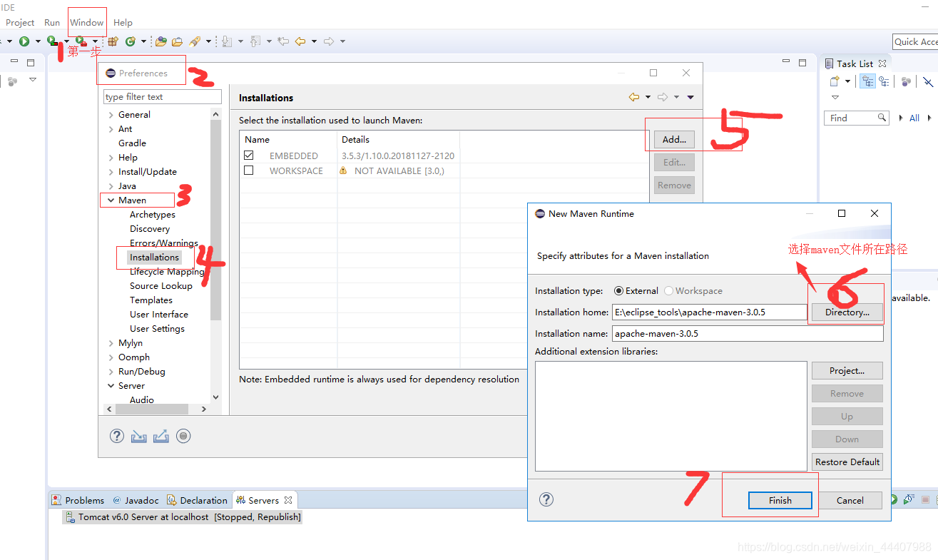Click the Preferences dialog help question icon
This screenshot has width=938, height=560.
pos(117,436)
